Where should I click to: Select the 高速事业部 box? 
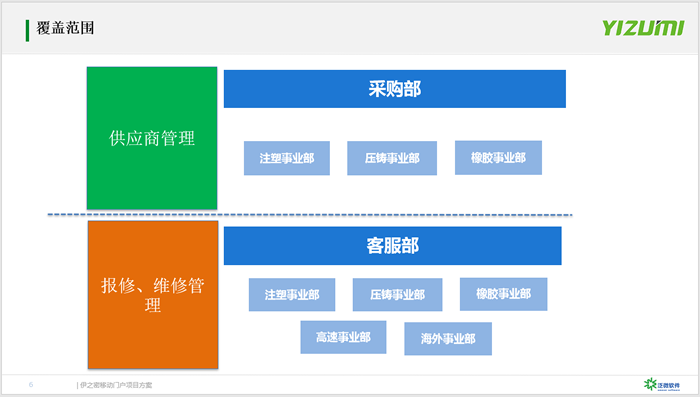[343, 337]
